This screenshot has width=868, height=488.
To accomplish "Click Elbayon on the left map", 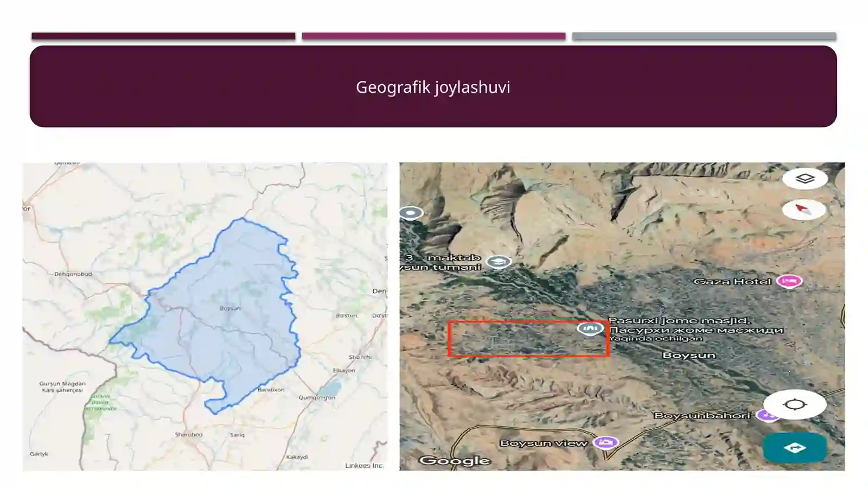I will coord(344,371).
